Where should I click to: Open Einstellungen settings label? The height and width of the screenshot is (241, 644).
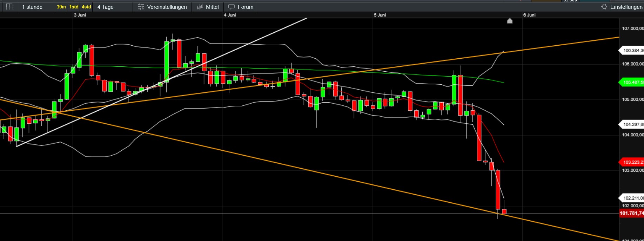pos(626,7)
